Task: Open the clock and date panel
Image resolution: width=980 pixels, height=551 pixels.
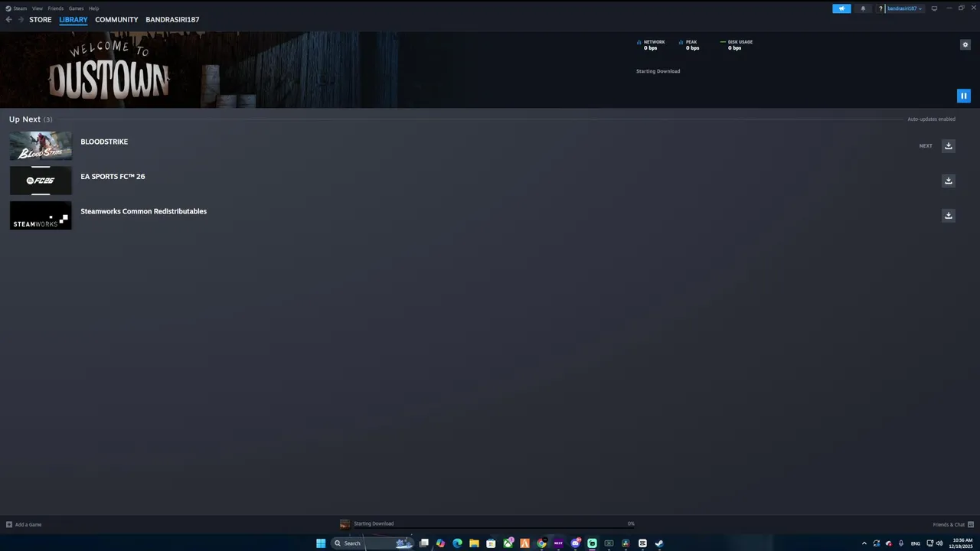Action: coord(961,543)
